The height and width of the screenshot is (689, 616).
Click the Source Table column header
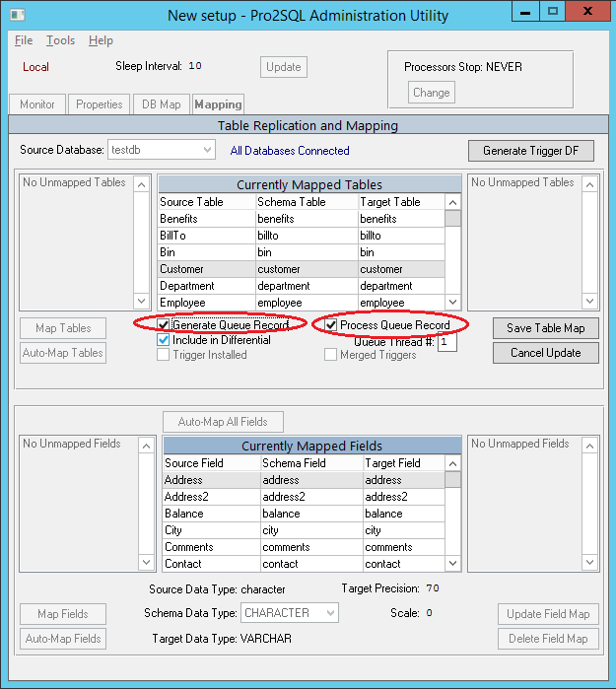207,202
